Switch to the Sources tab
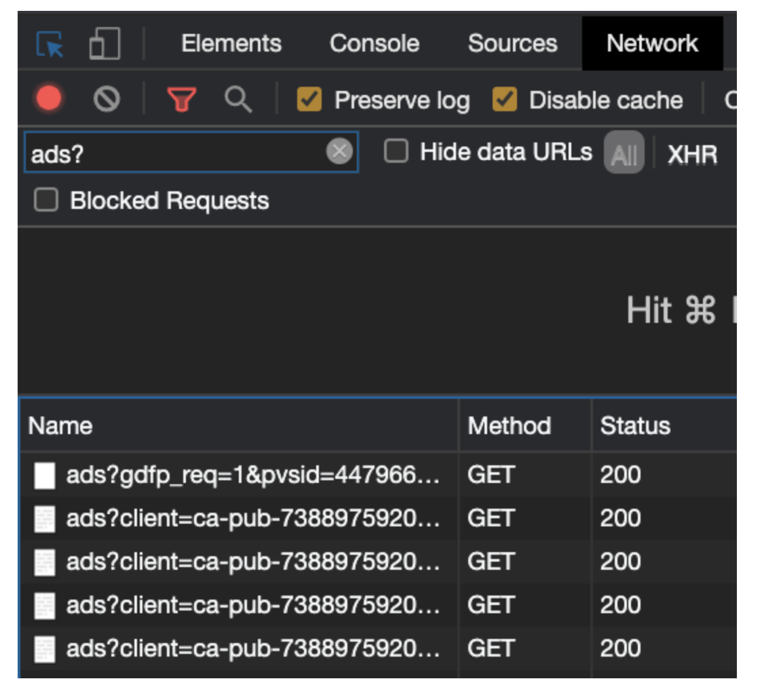Image resolution: width=764 pixels, height=700 pixels. tap(512, 44)
